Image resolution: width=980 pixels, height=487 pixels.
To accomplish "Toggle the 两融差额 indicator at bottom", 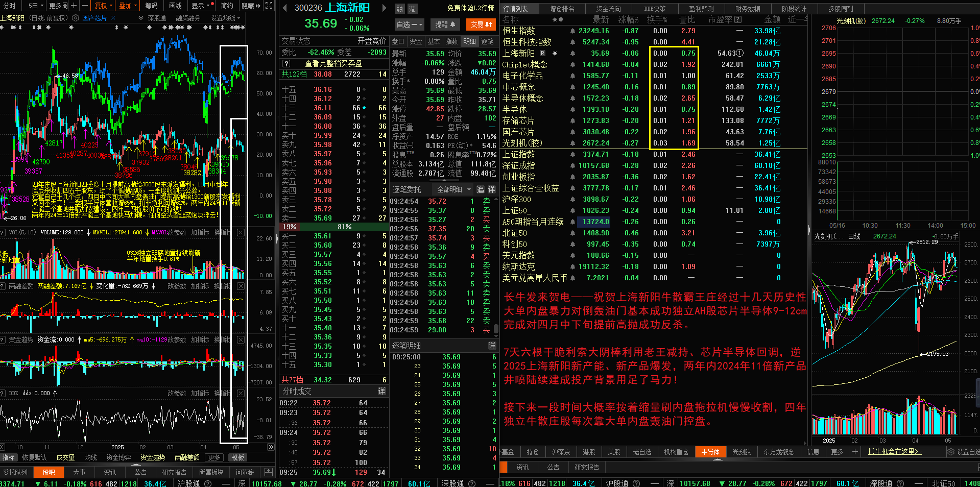I will (187, 457).
